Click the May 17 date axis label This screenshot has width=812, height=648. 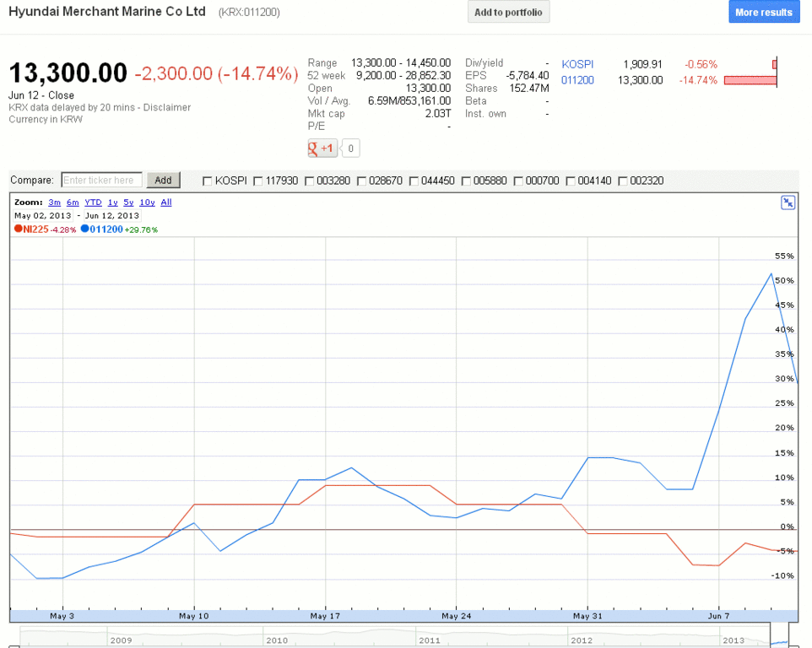pos(325,616)
